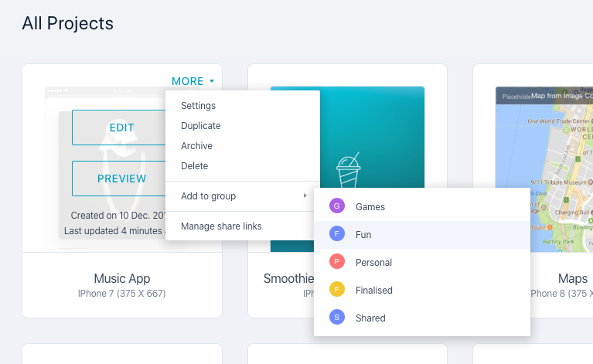The height and width of the screenshot is (364, 593).
Task: Open the MORE dropdown on Music App card
Action: click(x=193, y=81)
